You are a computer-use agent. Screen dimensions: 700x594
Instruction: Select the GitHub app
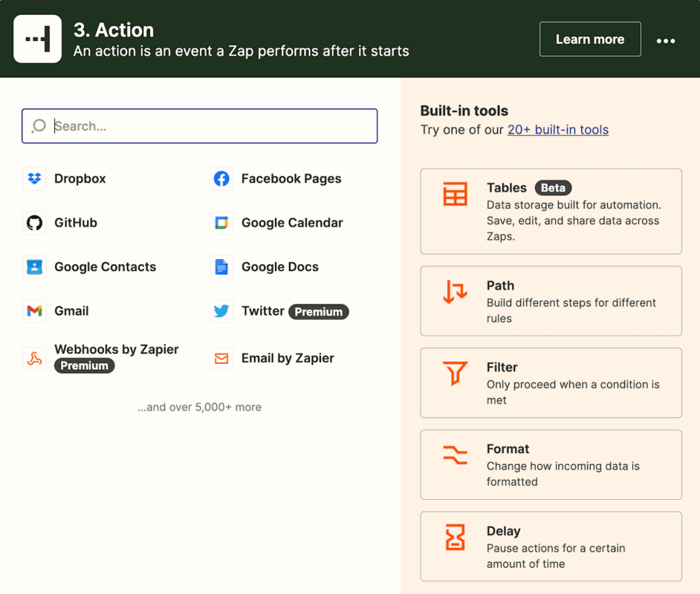[74, 223]
